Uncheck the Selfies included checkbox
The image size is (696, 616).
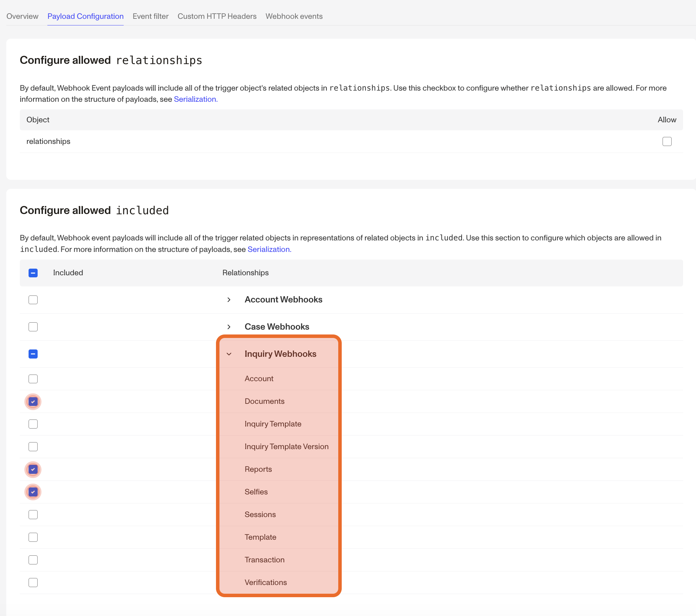[33, 492]
